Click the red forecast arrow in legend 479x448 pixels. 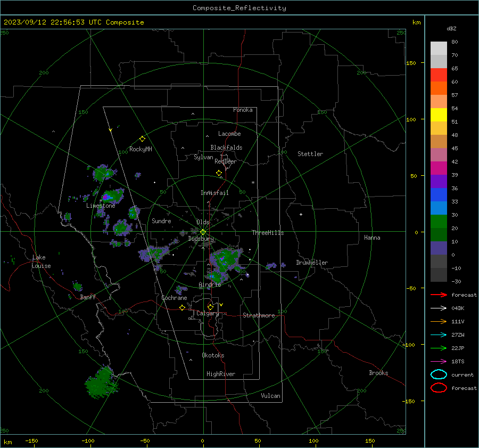[439, 295]
